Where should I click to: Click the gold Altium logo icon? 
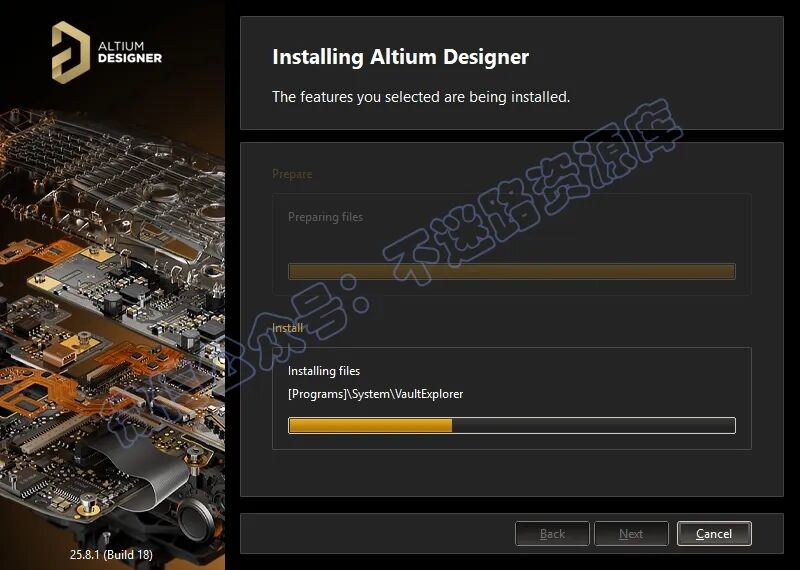[71, 52]
